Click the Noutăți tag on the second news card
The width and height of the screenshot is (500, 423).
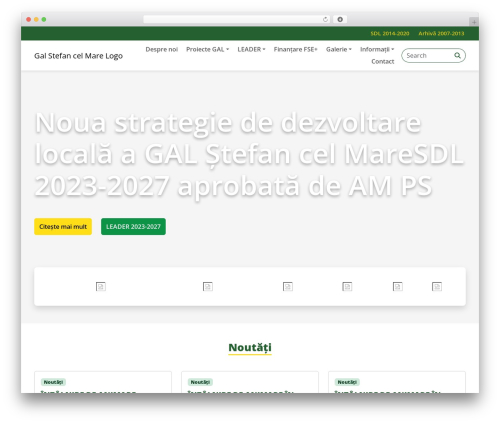(x=200, y=382)
